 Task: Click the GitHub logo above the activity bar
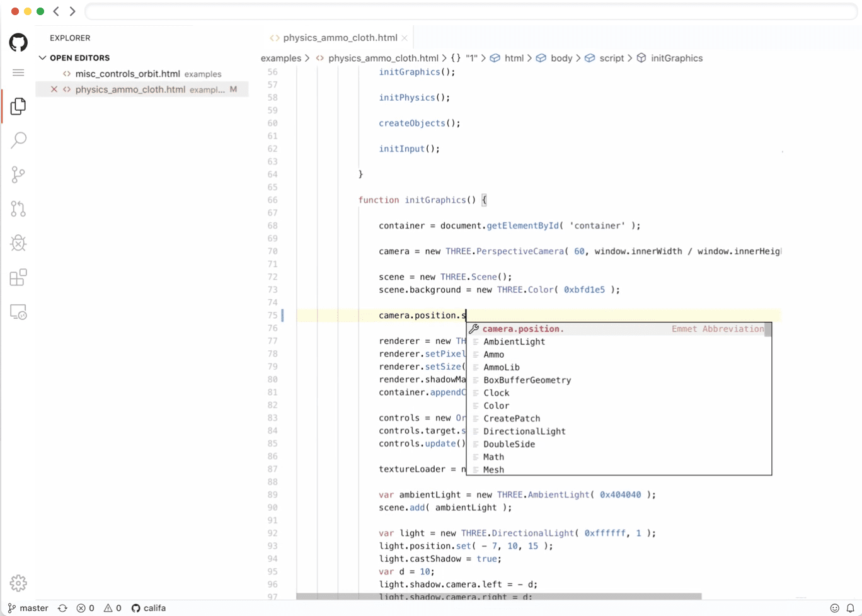(x=18, y=42)
